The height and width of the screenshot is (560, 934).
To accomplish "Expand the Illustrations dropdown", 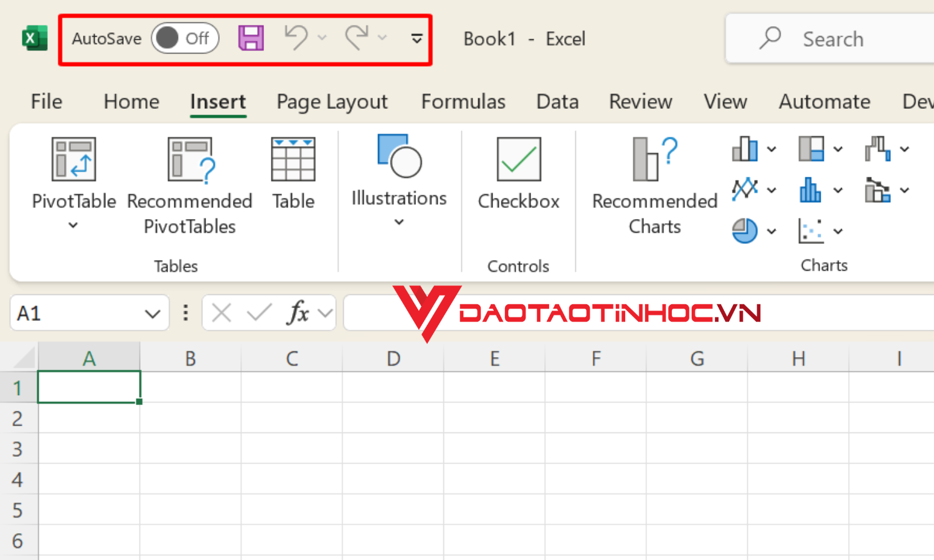I will tap(399, 222).
